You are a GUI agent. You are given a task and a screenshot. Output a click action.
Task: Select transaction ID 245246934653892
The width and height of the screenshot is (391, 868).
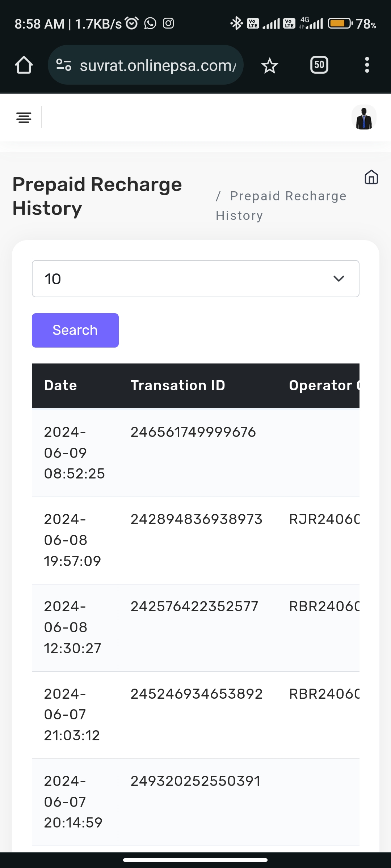(x=196, y=694)
